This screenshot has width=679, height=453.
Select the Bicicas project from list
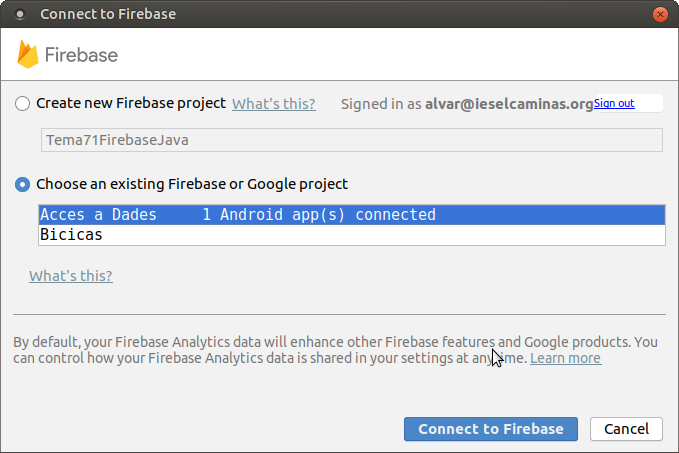coord(71,235)
